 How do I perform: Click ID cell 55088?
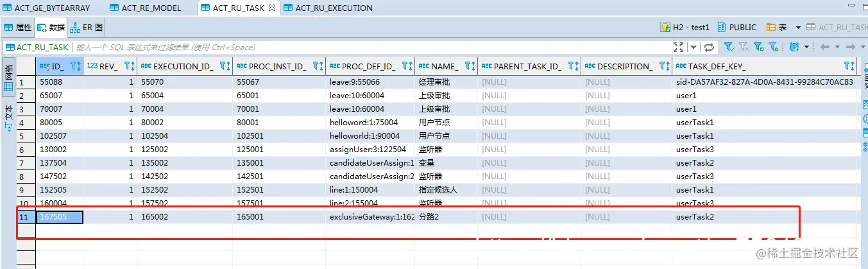[59, 82]
